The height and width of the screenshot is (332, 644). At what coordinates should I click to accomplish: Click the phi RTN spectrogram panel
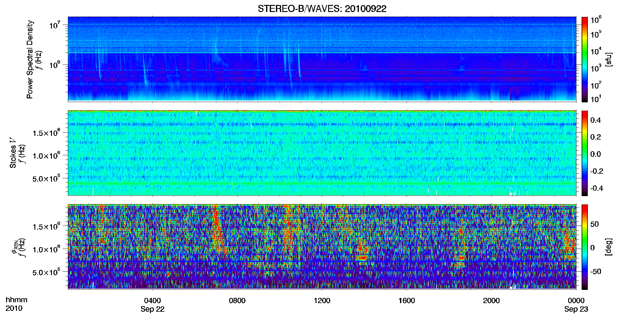pyautogui.click(x=322, y=247)
